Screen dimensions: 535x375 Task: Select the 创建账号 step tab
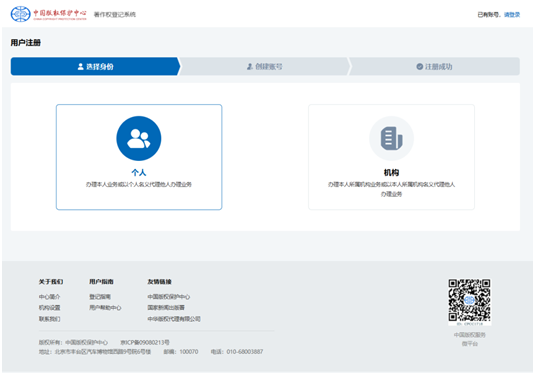tap(264, 66)
